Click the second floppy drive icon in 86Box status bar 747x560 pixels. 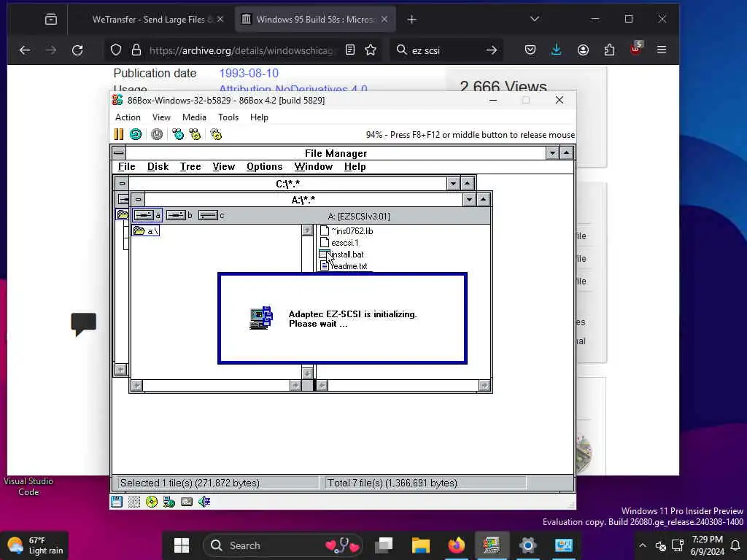(x=134, y=502)
